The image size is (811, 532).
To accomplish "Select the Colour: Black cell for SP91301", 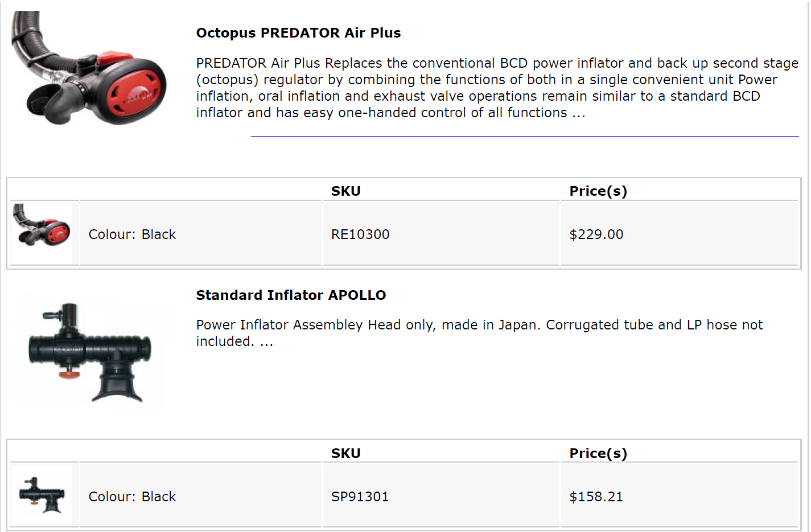I will (201, 496).
